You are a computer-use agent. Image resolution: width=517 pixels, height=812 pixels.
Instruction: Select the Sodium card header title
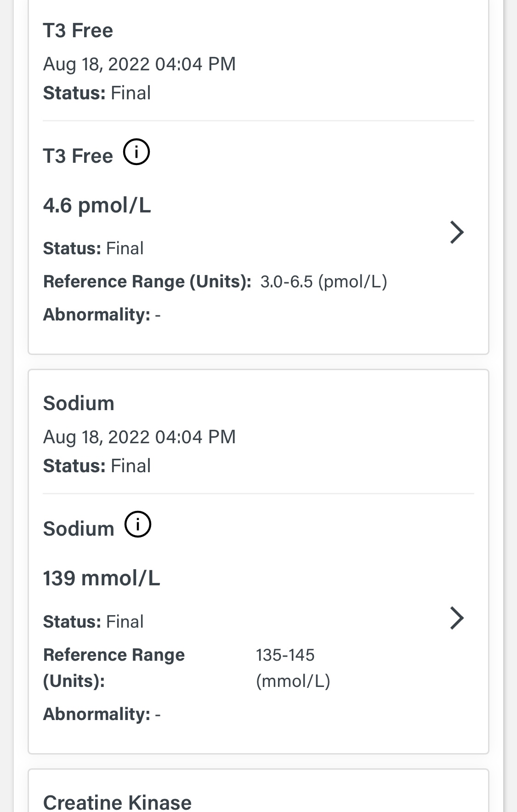[x=79, y=403]
